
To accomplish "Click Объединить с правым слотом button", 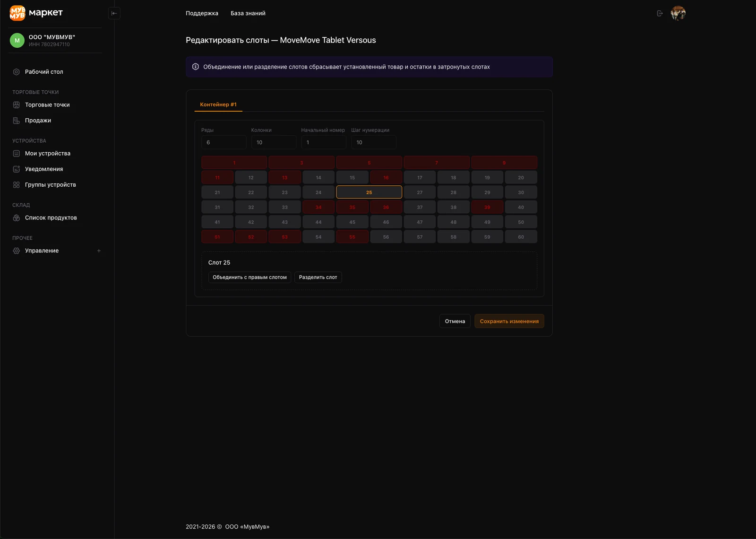I will [x=249, y=278].
